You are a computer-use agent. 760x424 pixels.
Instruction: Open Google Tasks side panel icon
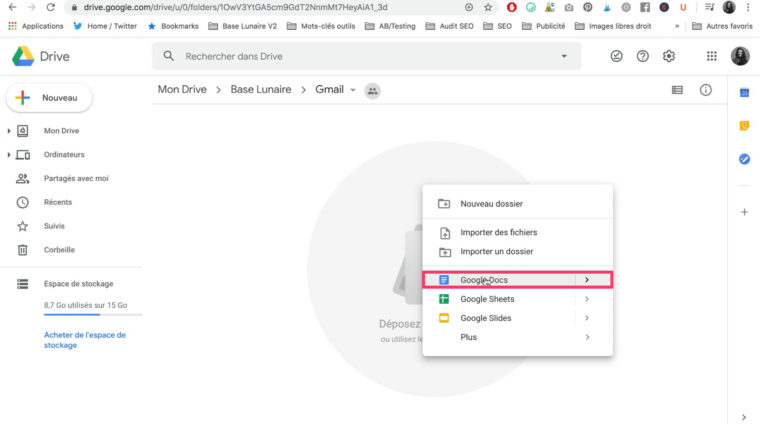click(x=744, y=159)
